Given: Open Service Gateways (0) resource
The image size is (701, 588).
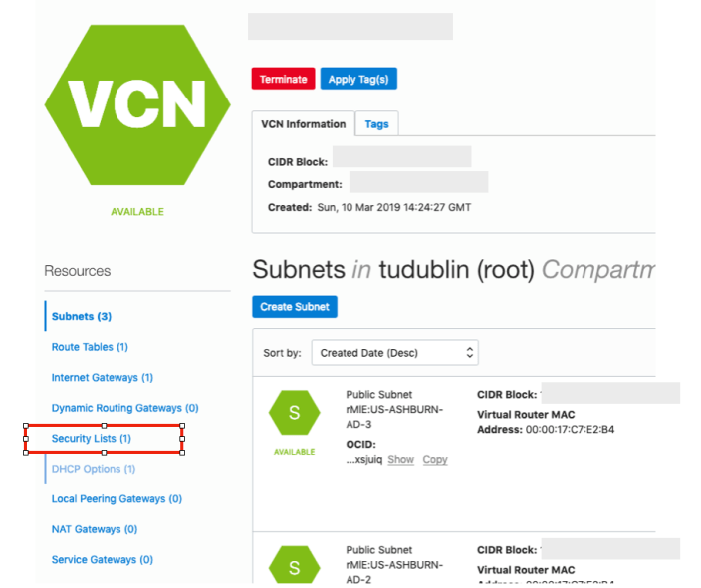Looking at the screenshot, I should pyautogui.click(x=102, y=560).
